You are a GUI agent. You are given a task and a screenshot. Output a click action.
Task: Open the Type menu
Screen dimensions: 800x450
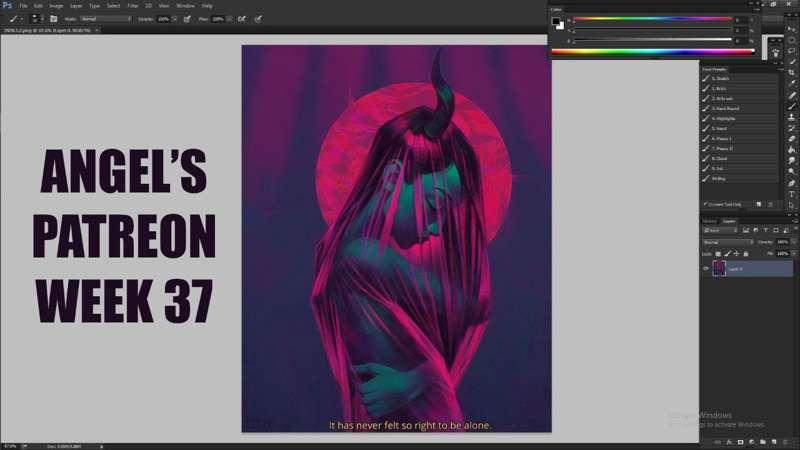point(94,6)
